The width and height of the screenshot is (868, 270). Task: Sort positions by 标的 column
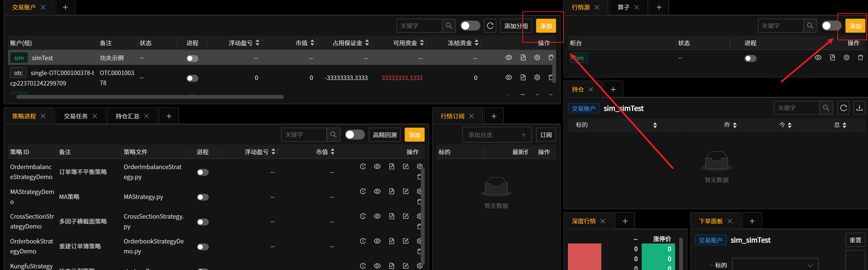point(655,125)
